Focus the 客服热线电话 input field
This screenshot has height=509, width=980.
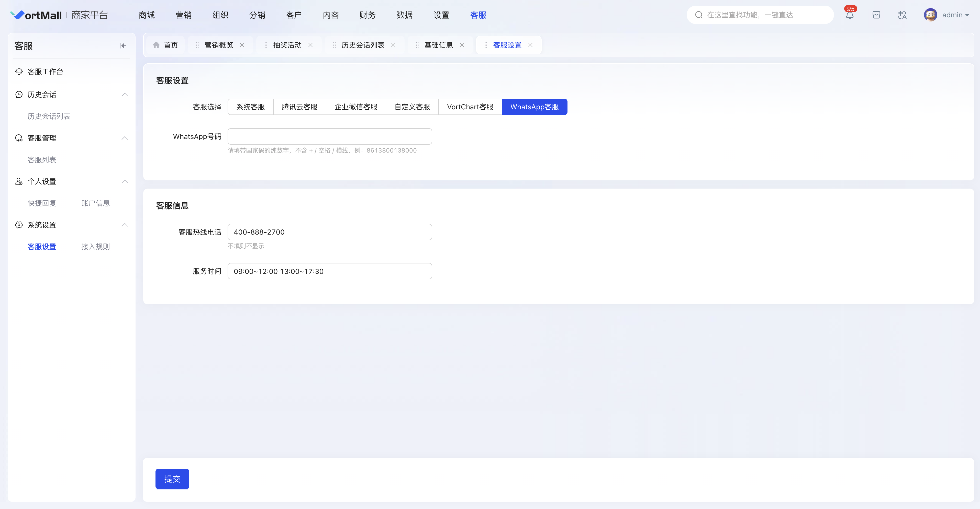pyautogui.click(x=330, y=232)
